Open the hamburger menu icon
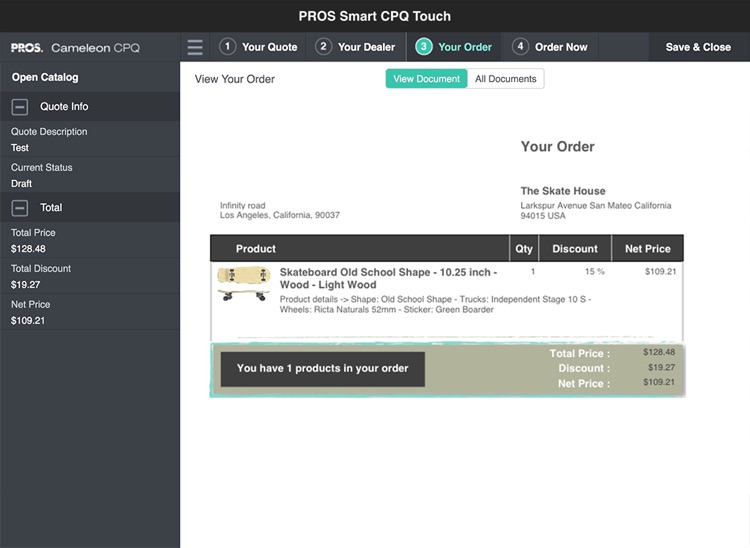This screenshot has height=548, width=750. point(195,47)
